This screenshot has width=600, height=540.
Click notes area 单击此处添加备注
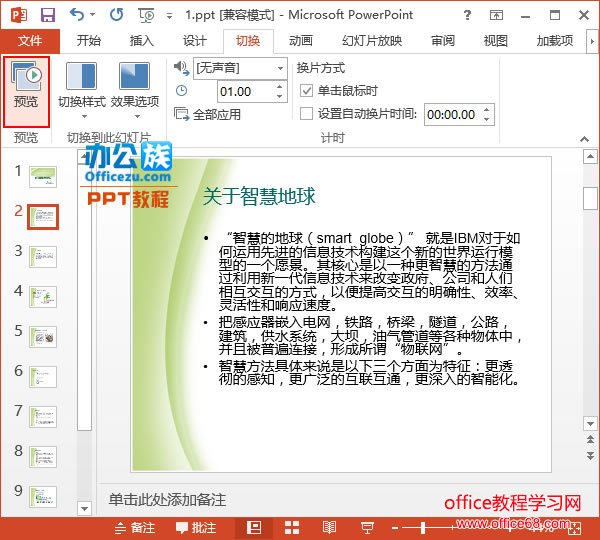[167, 500]
